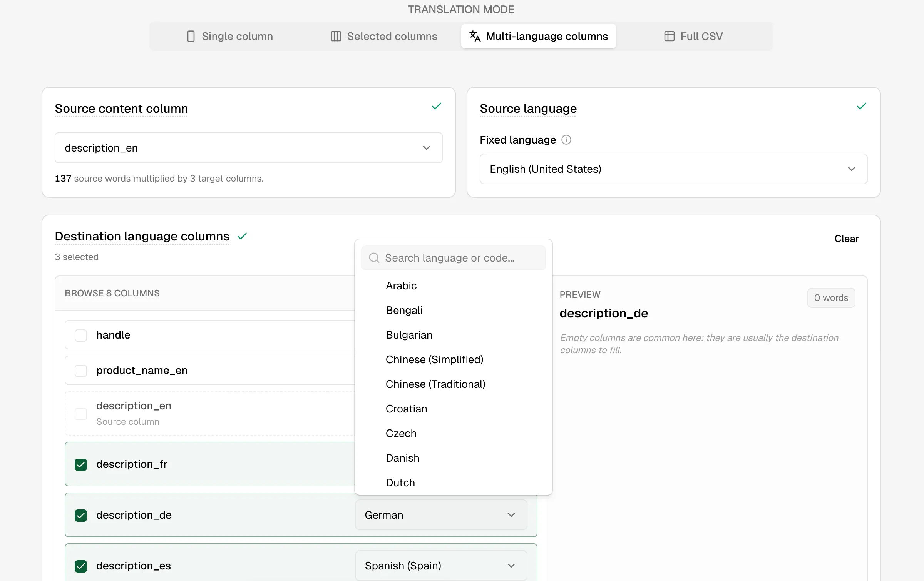Click the description_fr row label
Viewport: 924px width, 581px height.
[x=132, y=464]
